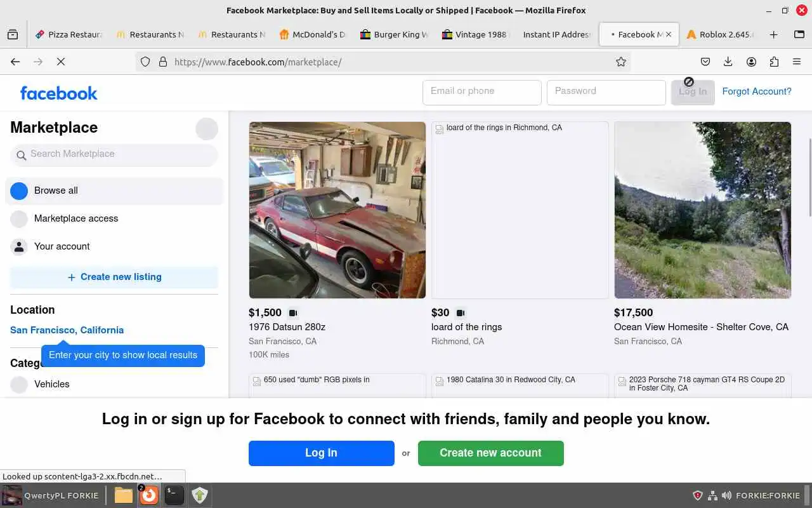812x508 pixels.
Task: Bookmark this page with the star
Action: (621, 62)
